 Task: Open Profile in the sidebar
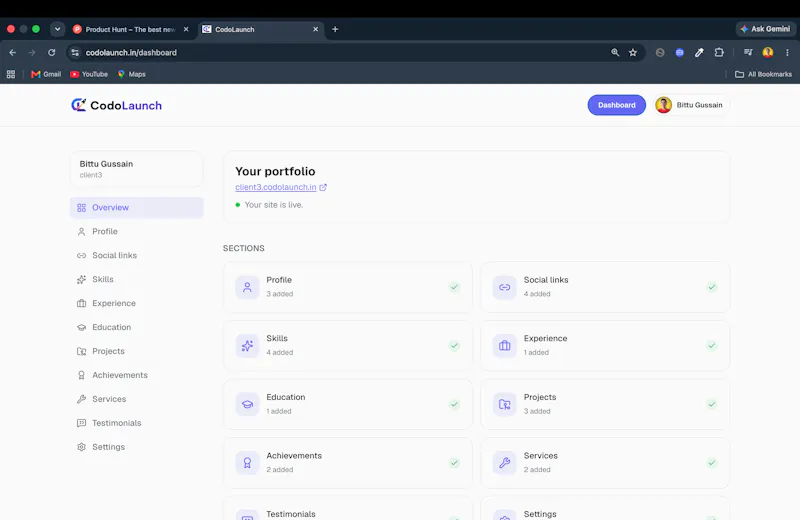pos(136,232)
